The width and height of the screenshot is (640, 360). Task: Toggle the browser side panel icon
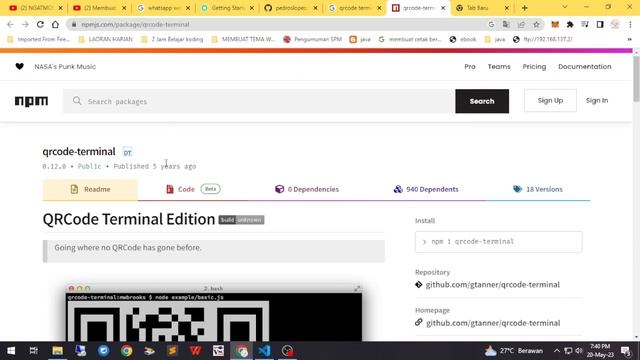(x=600, y=24)
